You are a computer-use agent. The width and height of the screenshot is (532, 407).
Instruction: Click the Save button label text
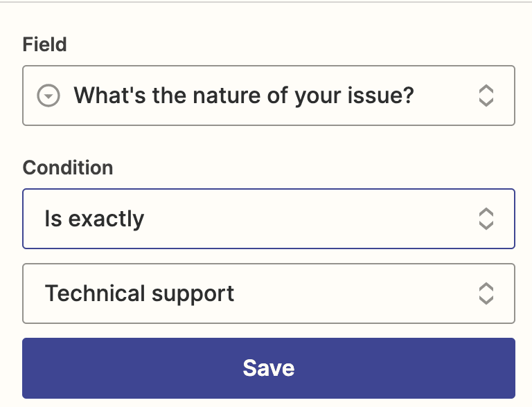[269, 368]
